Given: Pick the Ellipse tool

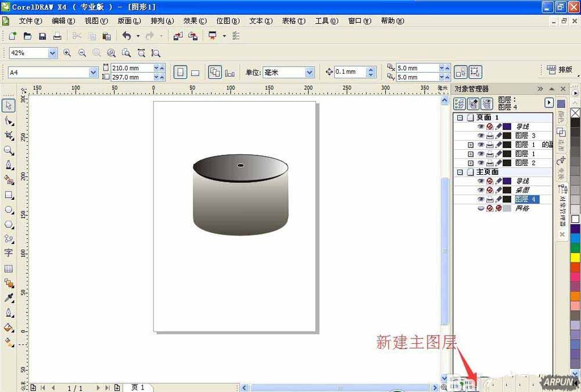Looking at the screenshot, I should pos(9,210).
